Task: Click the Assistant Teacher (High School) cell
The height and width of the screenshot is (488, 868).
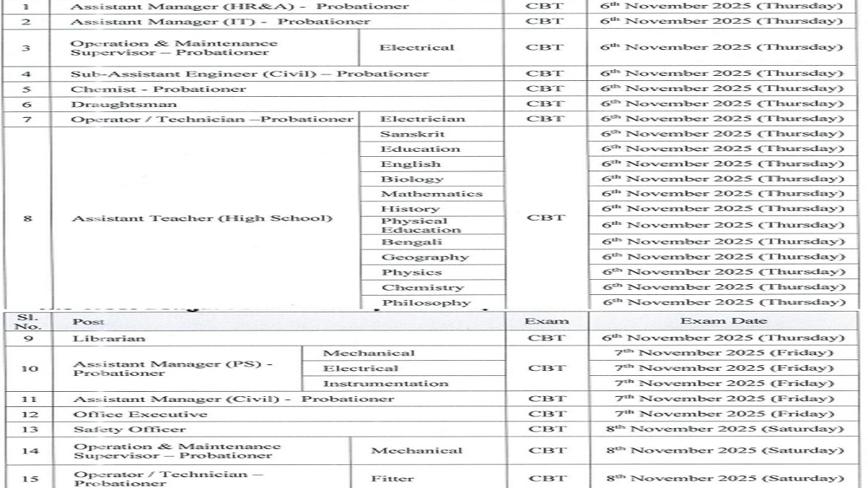Action: [x=203, y=218]
